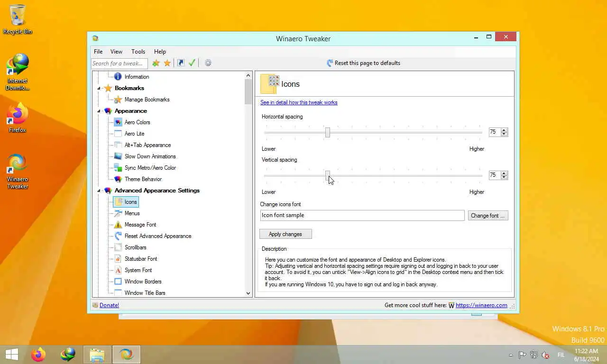Open the File menu
The width and height of the screenshot is (607, 364).
click(98, 52)
